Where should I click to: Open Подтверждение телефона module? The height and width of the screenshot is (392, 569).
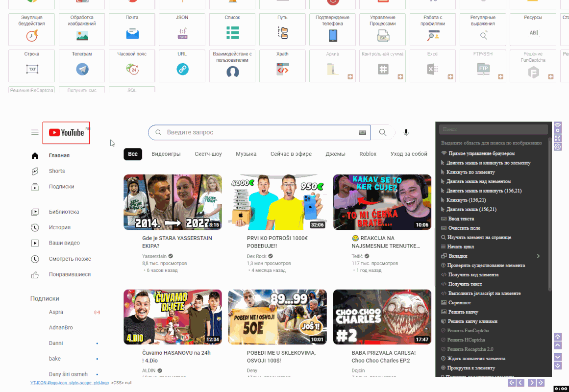pos(332,29)
